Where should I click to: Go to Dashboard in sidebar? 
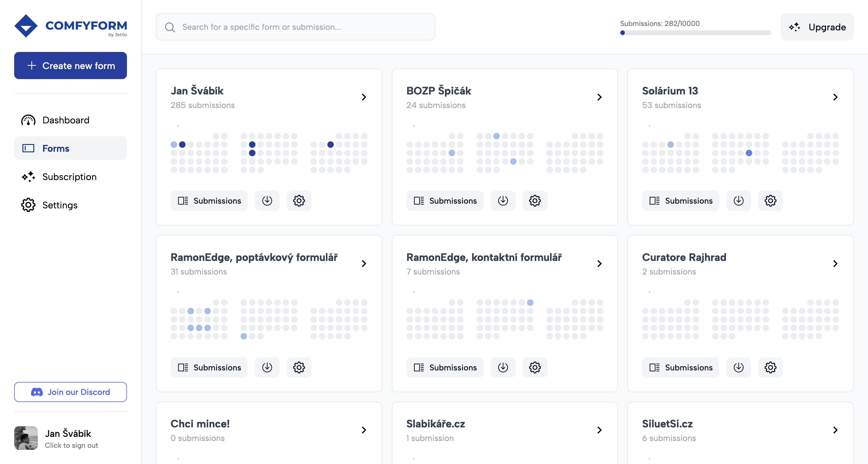[x=66, y=120]
